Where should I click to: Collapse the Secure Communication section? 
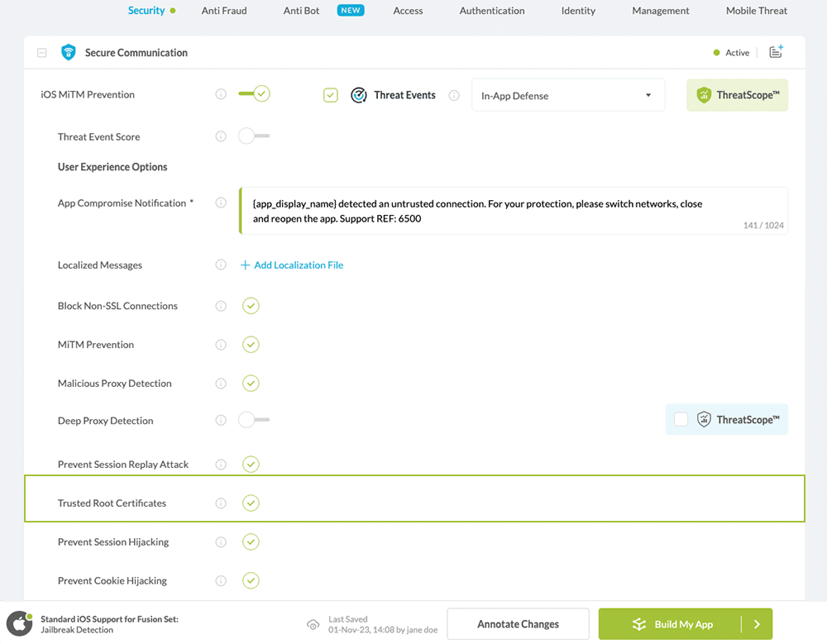42,53
